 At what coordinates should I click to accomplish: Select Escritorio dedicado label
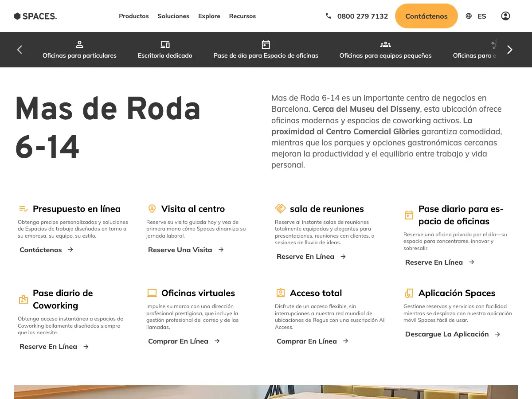[165, 55]
